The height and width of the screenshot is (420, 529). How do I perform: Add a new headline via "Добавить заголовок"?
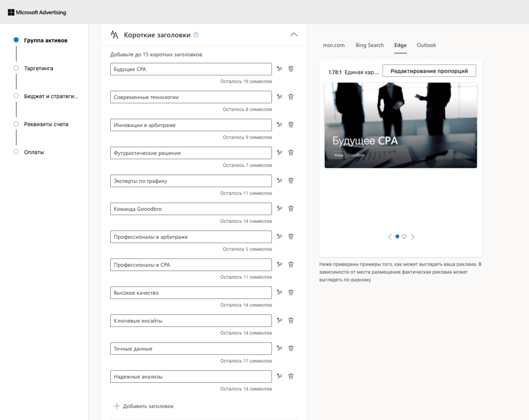point(144,406)
